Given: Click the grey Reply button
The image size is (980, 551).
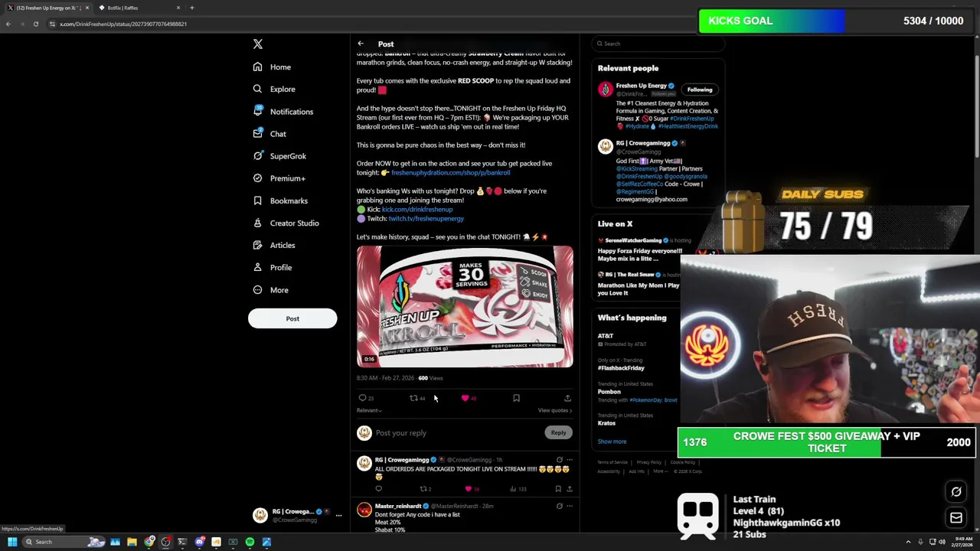Looking at the screenshot, I should (x=558, y=433).
